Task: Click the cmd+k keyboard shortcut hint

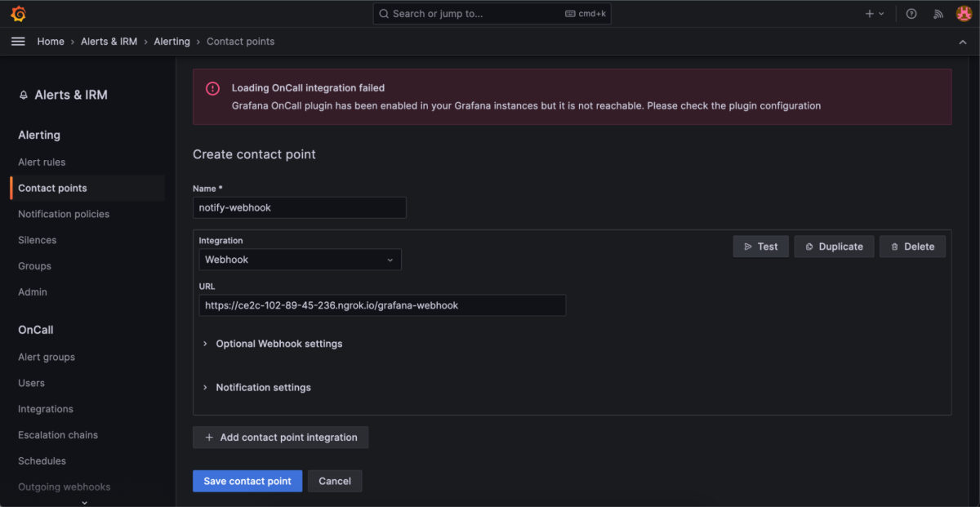Action: point(586,14)
